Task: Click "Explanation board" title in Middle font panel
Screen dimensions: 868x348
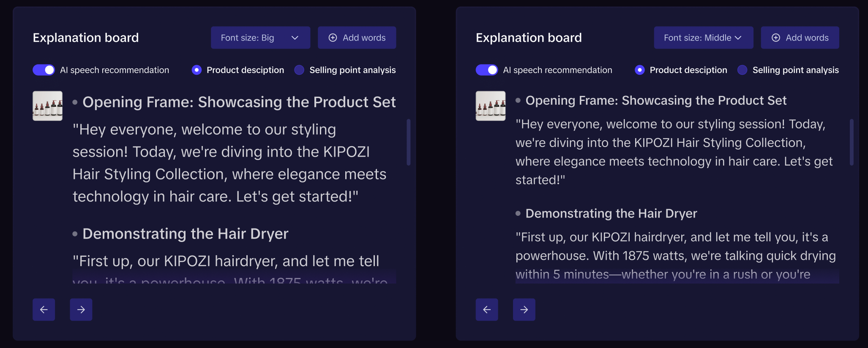Action: tap(529, 38)
